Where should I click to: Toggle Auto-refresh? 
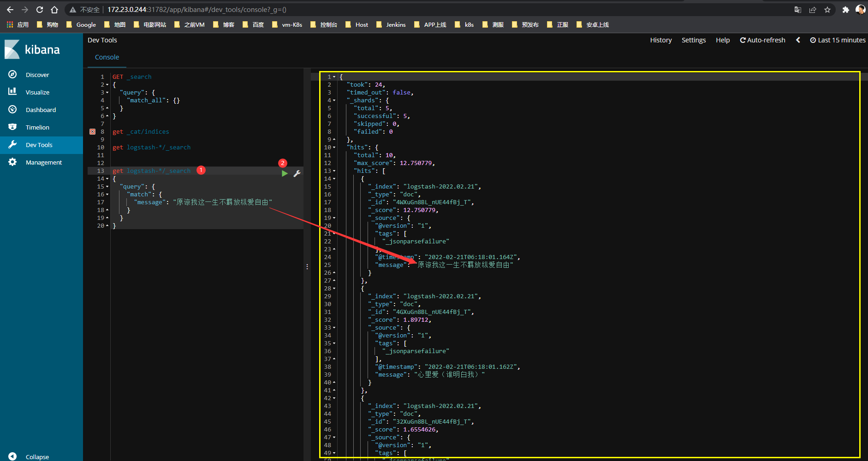point(762,40)
